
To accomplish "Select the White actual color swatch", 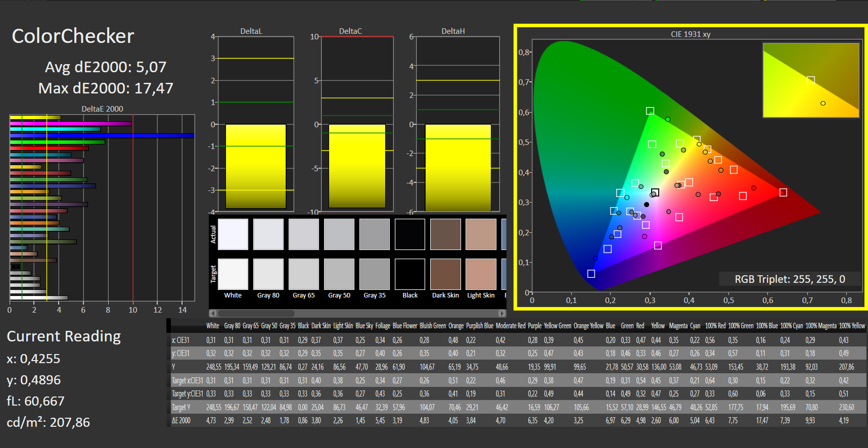I will pos(233,234).
